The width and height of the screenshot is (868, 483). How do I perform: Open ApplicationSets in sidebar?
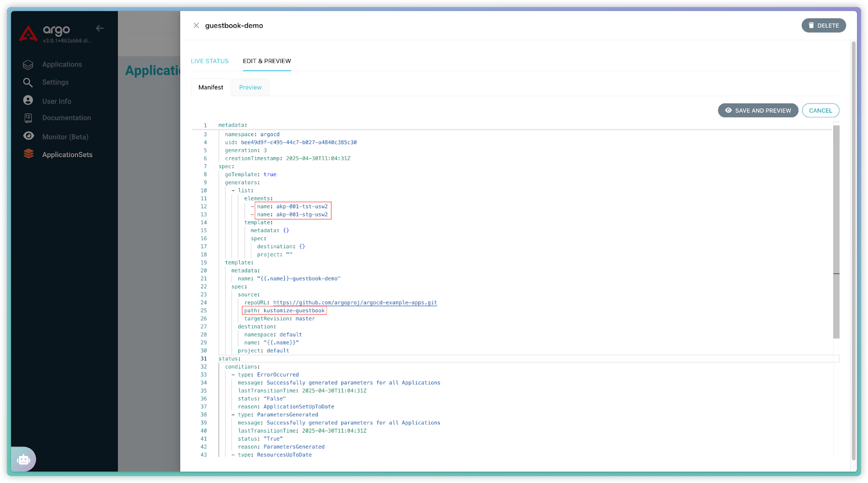point(67,154)
